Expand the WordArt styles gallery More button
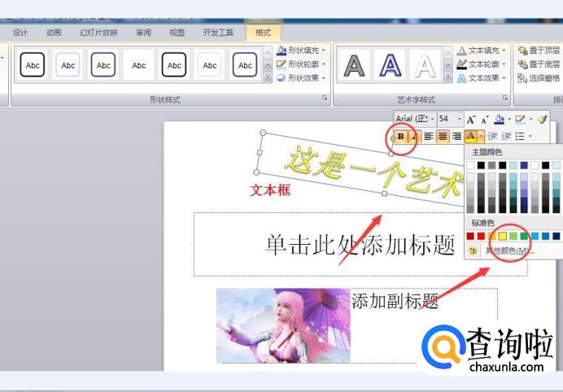Image resolution: width=563 pixels, height=392 pixels. pos(447,77)
